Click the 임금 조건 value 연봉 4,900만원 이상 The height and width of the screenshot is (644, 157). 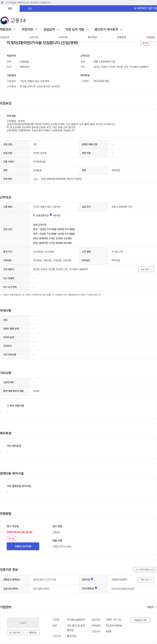point(122,207)
